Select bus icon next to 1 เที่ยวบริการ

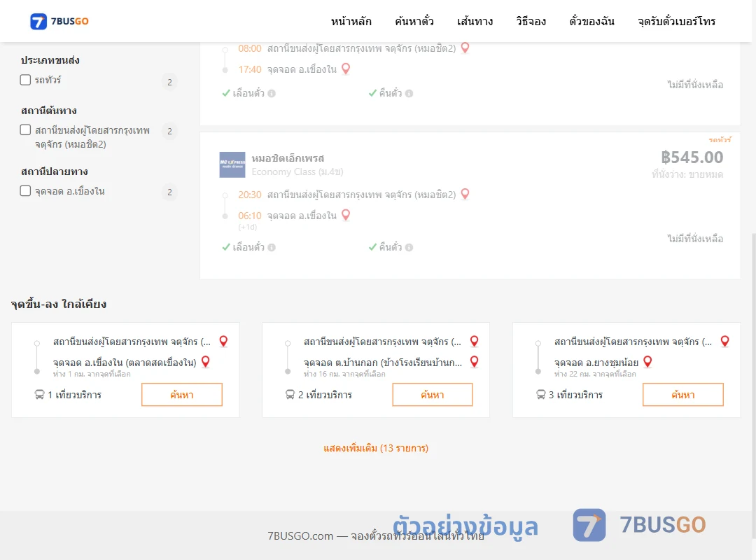[39, 395]
